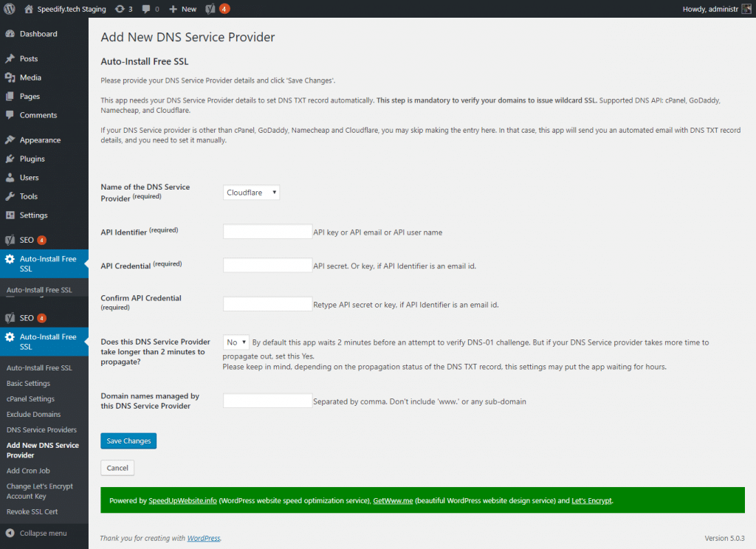Open Posts via the pin icon

tap(10, 58)
